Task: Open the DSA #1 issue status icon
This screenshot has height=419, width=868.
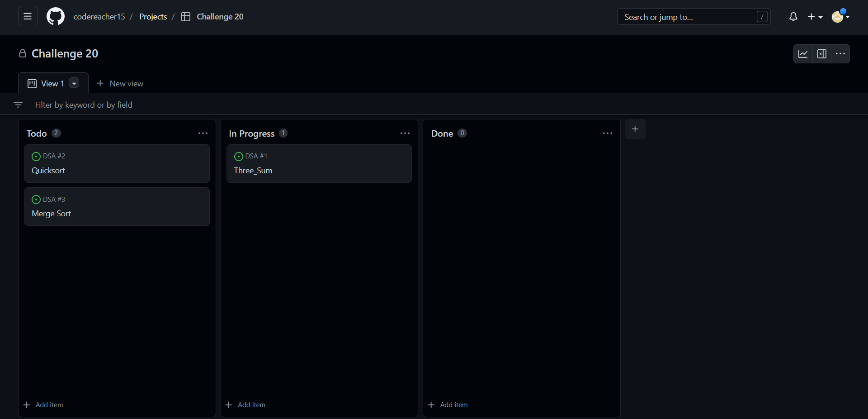Action: (x=238, y=157)
